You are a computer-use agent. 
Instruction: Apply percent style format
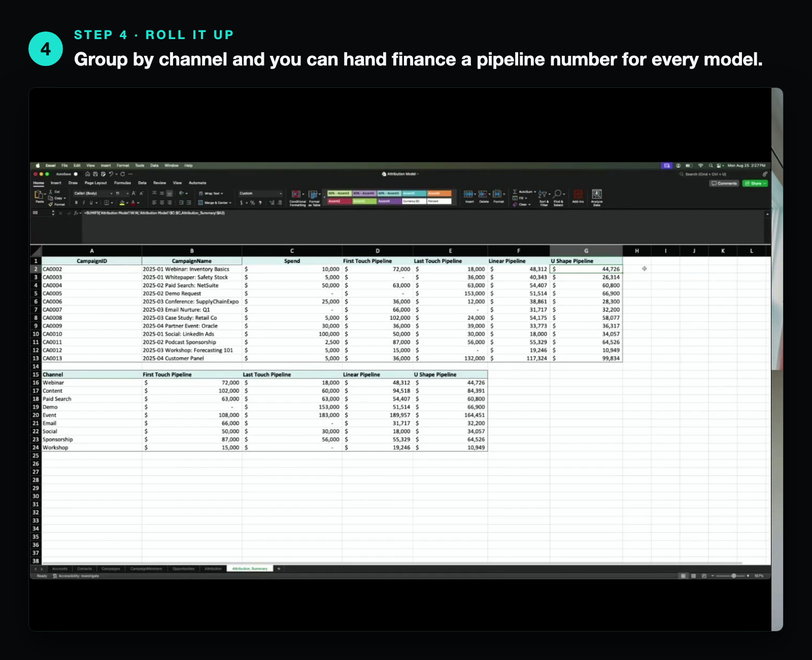252,203
